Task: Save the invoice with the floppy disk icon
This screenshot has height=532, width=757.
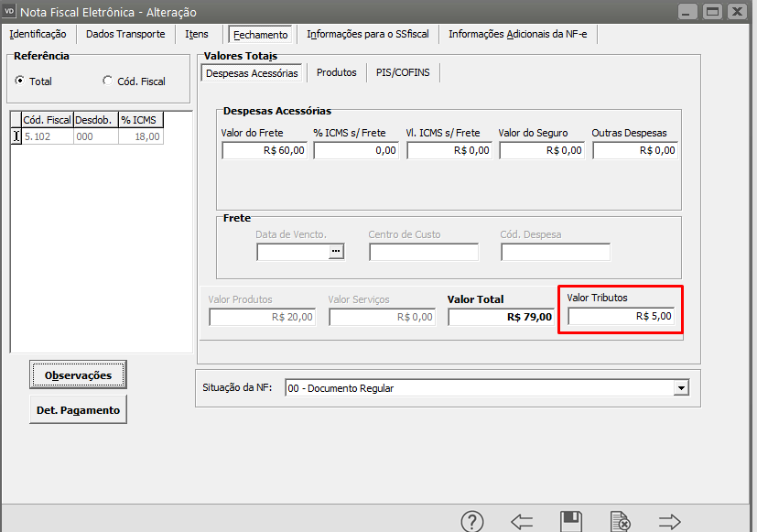Action: point(571,522)
